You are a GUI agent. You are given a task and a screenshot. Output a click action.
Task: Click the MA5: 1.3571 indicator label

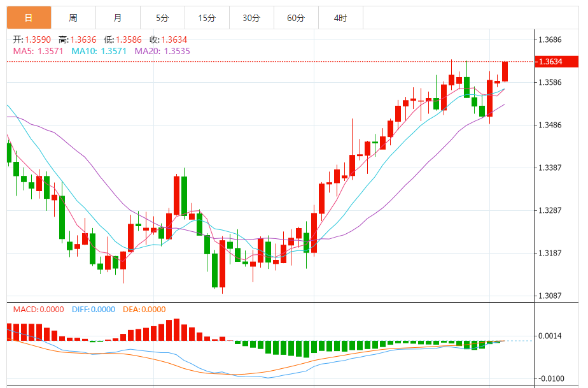[38, 51]
